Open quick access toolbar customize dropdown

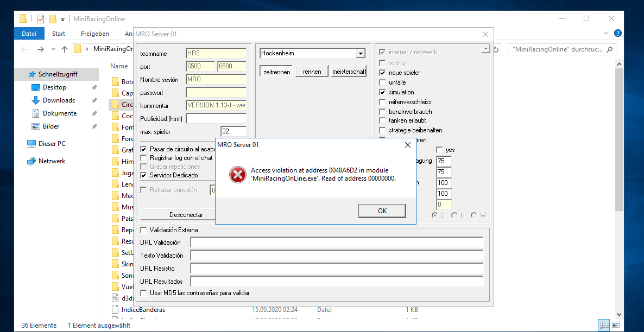click(63, 19)
